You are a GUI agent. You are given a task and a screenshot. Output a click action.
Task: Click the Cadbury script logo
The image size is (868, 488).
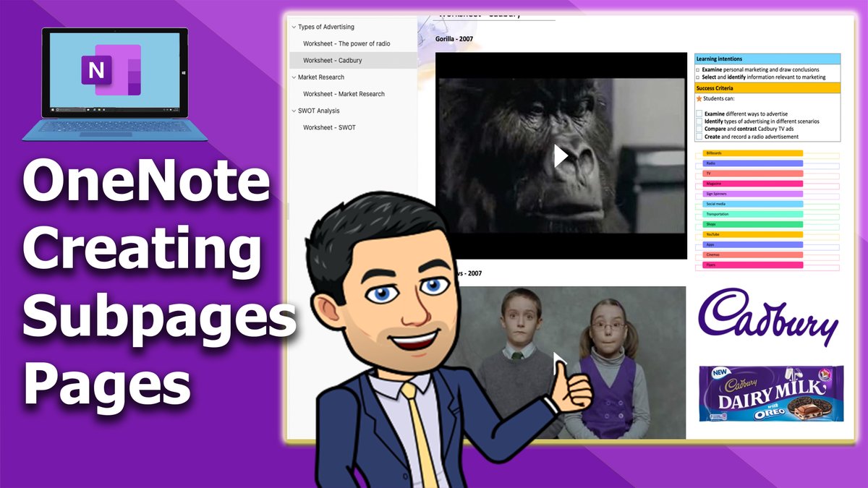tap(769, 318)
